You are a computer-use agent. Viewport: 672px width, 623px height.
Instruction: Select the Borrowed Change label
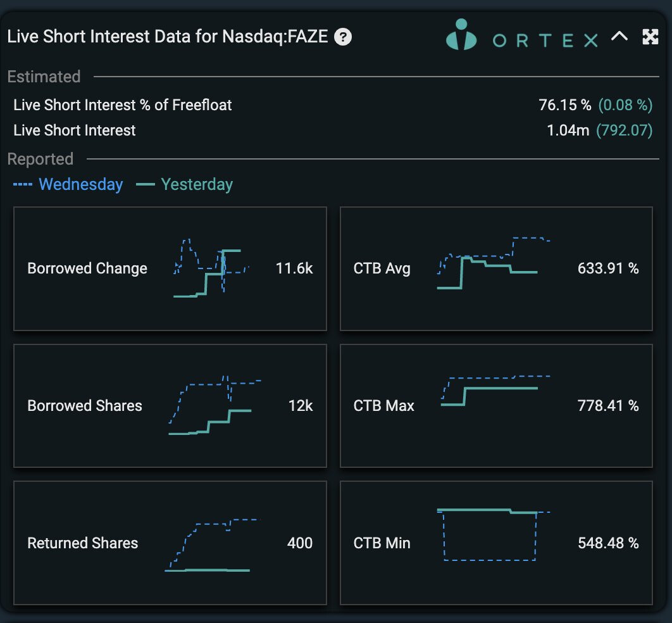[87, 268]
